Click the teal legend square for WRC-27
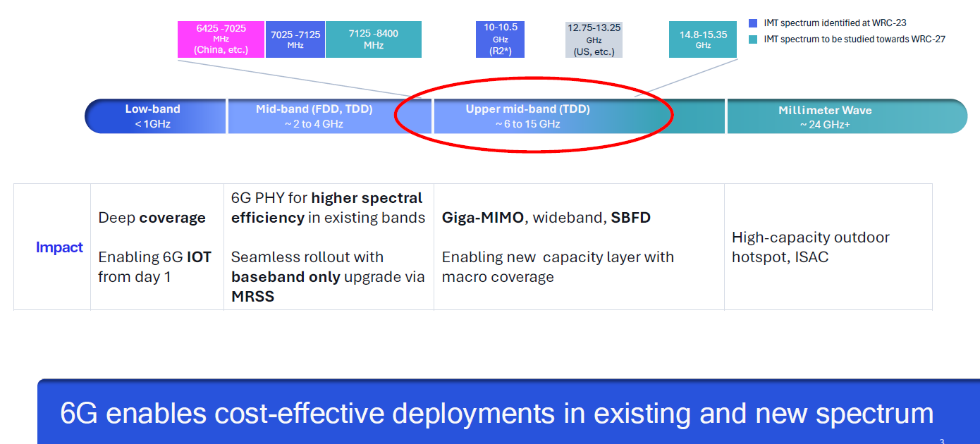The image size is (980, 444). [753, 39]
